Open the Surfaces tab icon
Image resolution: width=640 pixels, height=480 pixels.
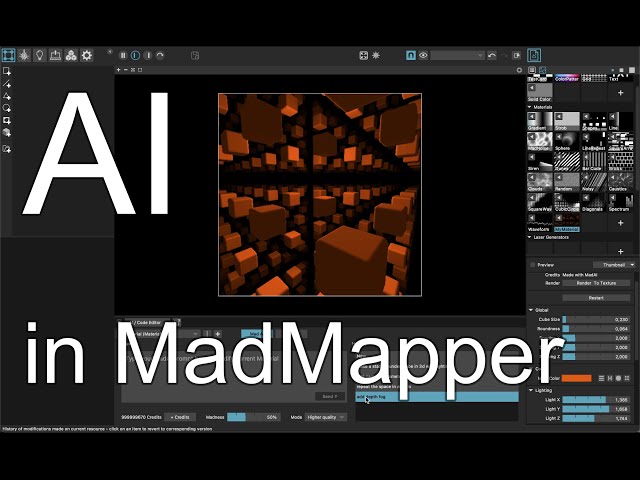(x=8, y=55)
